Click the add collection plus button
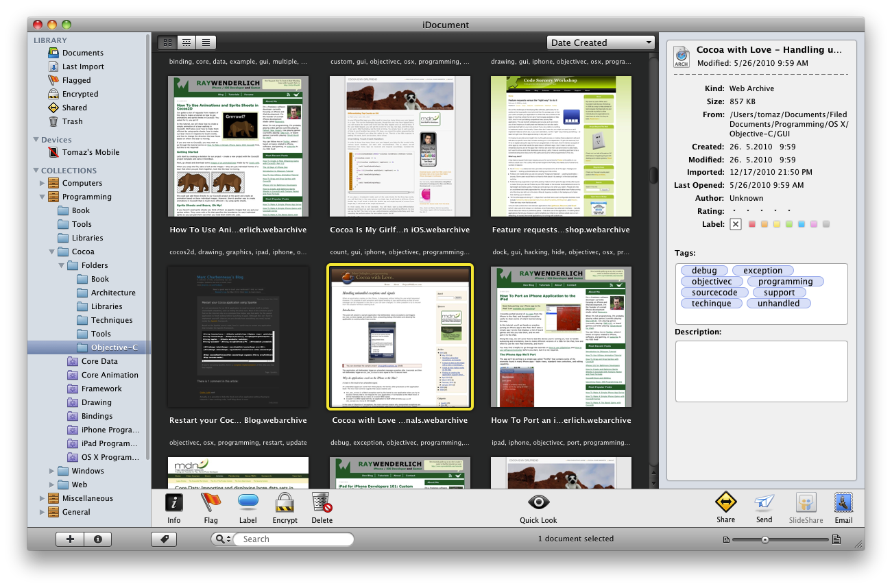The image size is (892, 588). [x=70, y=539]
